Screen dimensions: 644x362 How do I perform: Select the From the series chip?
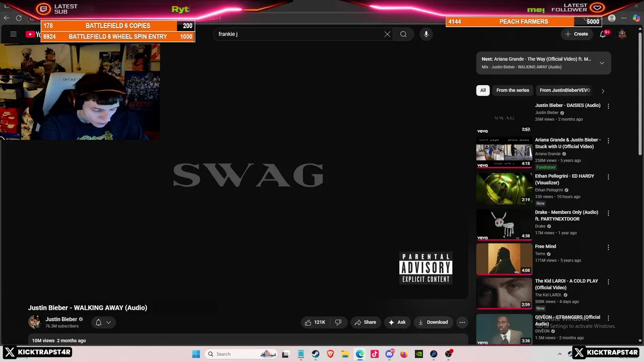pyautogui.click(x=513, y=90)
